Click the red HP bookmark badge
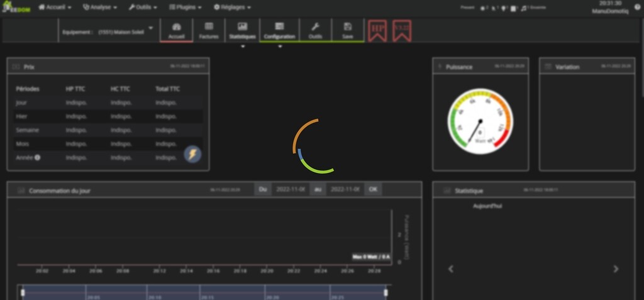 [x=377, y=30]
